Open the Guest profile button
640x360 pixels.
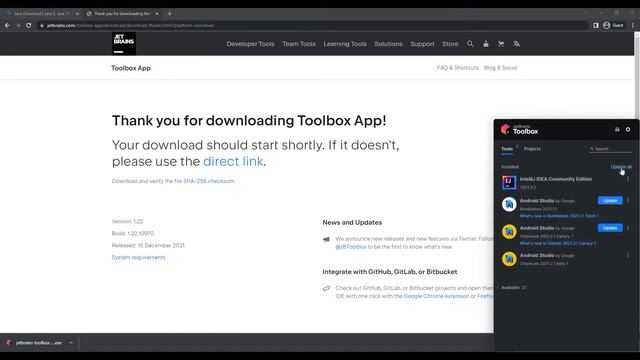(x=613, y=25)
